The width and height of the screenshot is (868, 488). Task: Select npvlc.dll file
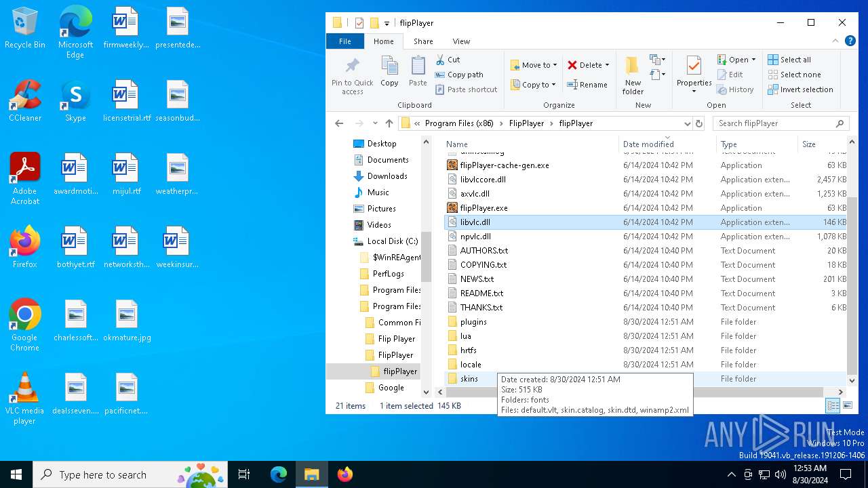pos(475,237)
